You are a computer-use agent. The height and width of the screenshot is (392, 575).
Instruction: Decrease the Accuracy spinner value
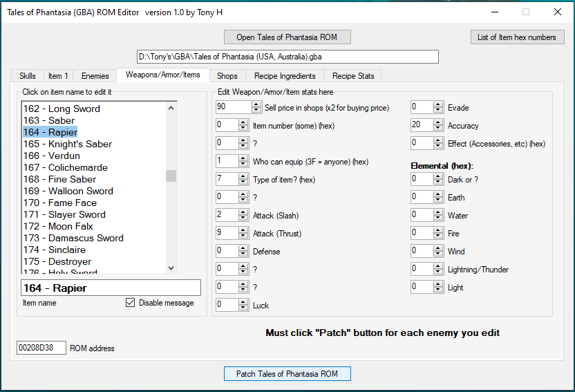437,129
